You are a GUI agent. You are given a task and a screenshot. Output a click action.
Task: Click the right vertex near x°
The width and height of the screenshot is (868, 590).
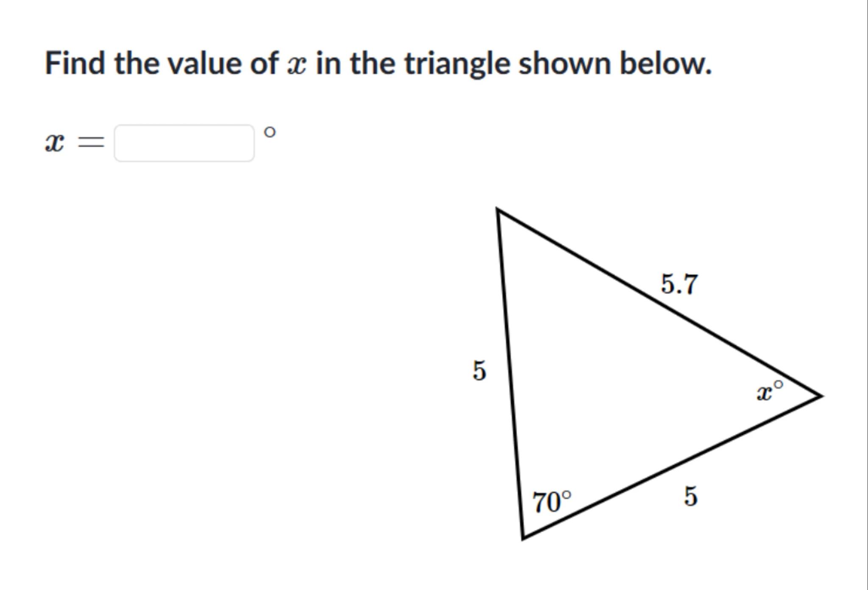pyautogui.click(x=820, y=396)
